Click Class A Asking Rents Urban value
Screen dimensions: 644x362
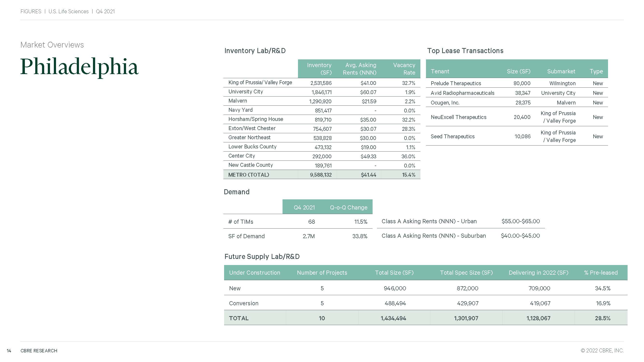[x=520, y=221]
